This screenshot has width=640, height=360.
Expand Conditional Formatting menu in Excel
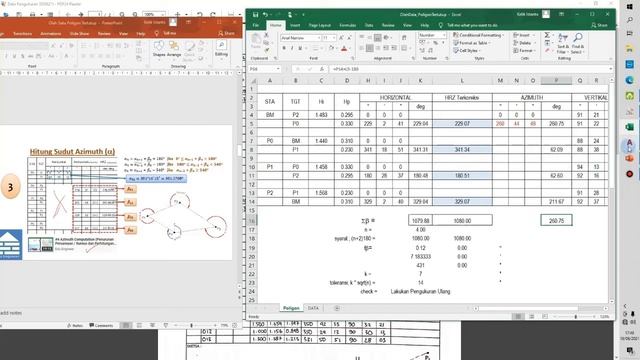point(479,36)
